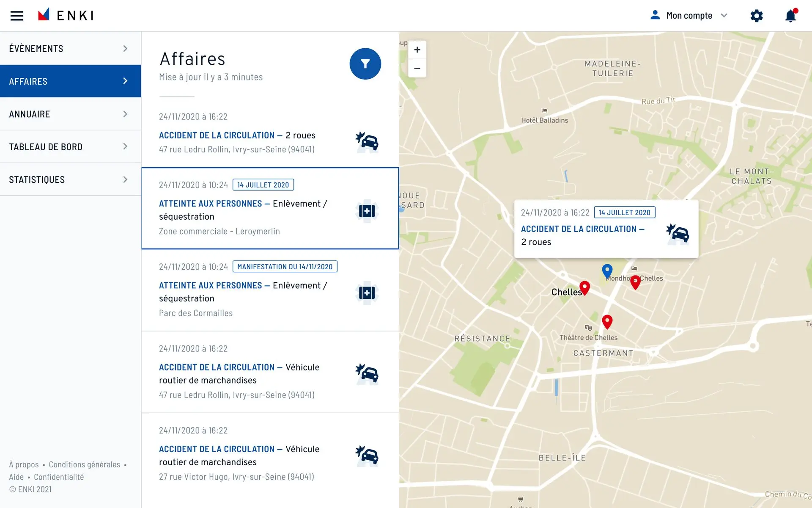Open the Leroymerlin enlèvement affaire title
The width and height of the screenshot is (812, 508).
[x=243, y=210]
